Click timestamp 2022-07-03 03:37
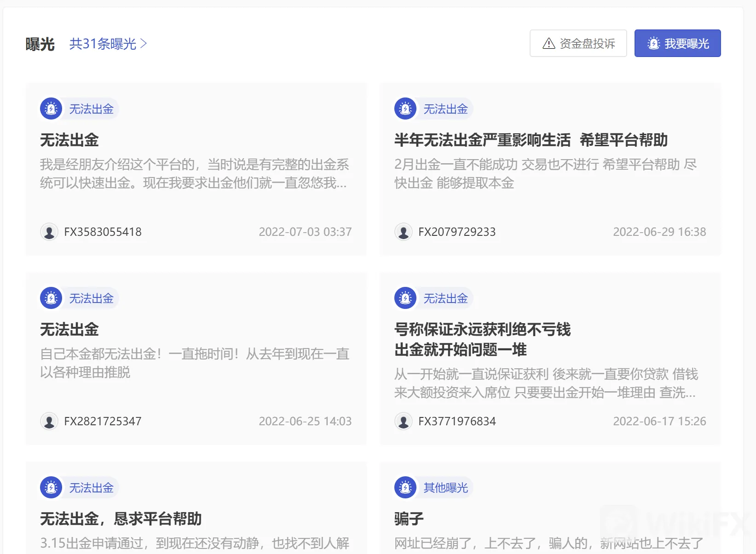Image resolution: width=756 pixels, height=554 pixels. tap(305, 232)
